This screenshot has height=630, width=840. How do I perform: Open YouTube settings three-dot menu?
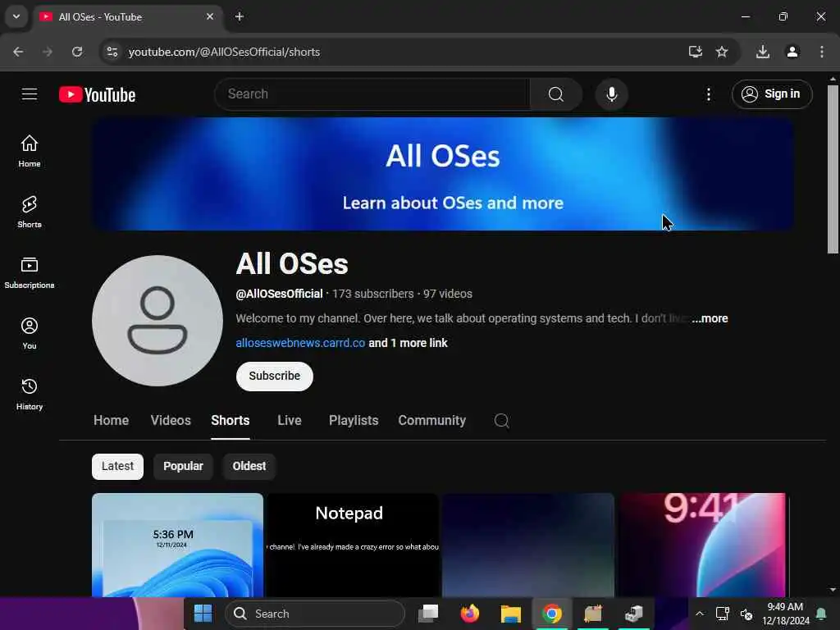click(708, 94)
